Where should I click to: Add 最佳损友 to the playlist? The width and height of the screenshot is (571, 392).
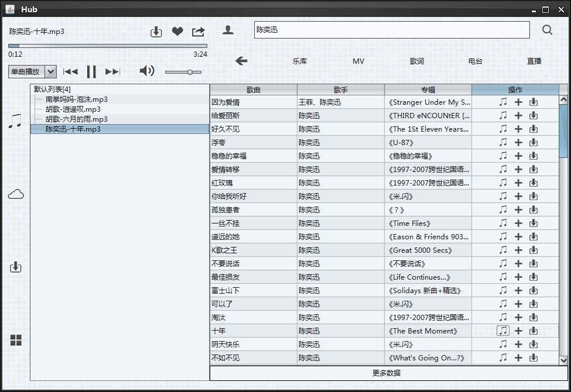[x=518, y=277]
